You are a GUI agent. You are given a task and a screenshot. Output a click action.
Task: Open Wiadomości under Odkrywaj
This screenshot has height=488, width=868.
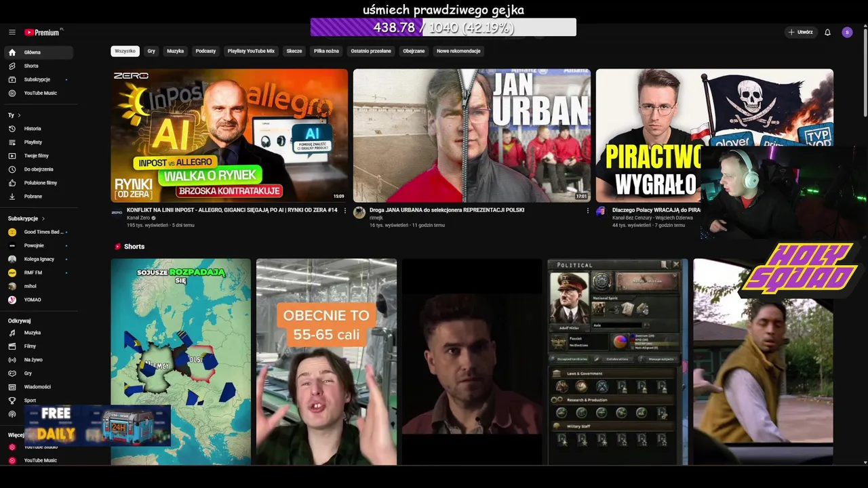point(39,386)
